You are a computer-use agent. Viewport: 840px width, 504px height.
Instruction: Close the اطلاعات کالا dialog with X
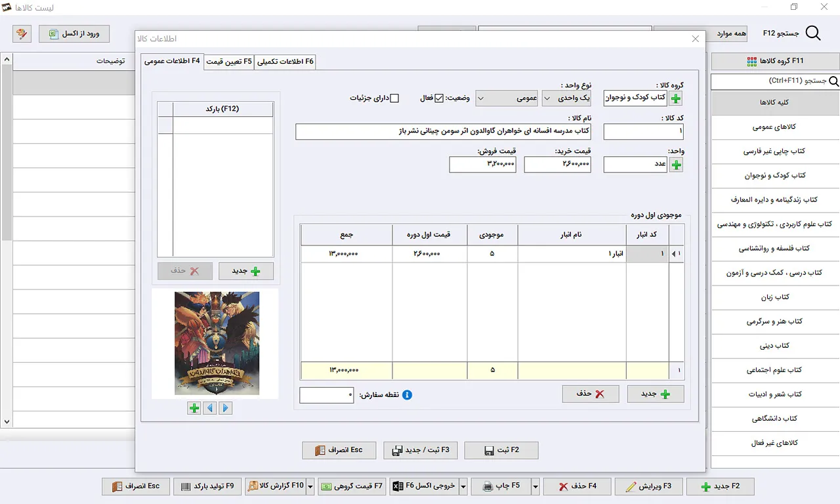click(696, 39)
